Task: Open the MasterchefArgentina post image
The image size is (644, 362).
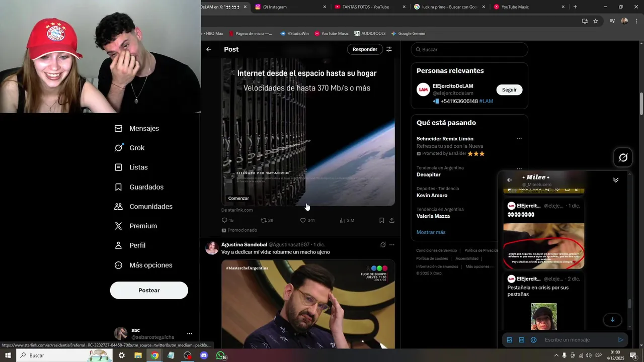Action: click(308, 304)
